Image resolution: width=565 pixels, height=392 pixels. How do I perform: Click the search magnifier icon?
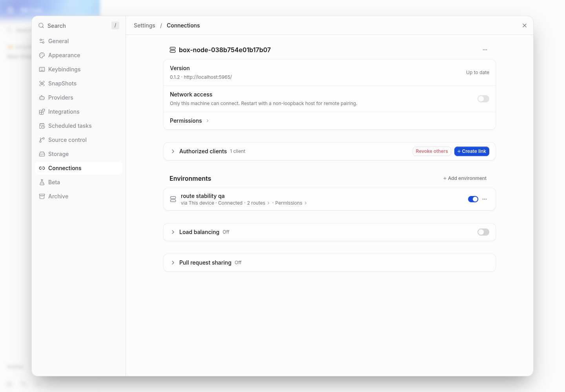[41, 25]
